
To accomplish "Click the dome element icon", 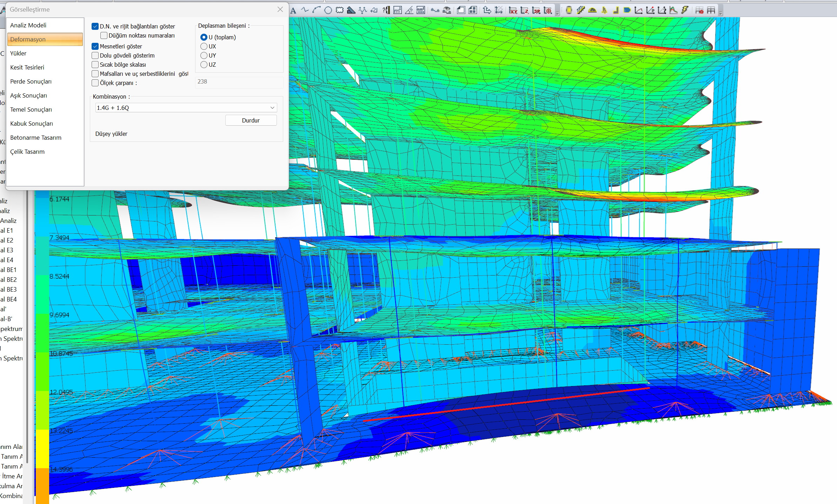I will pyautogui.click(x=592, y=11).
